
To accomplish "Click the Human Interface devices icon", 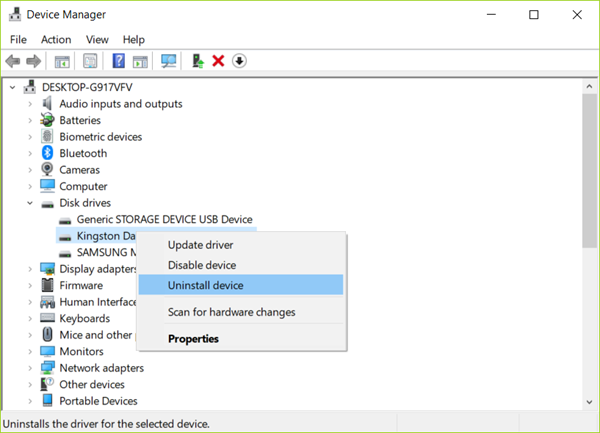I will pos(47,302).
